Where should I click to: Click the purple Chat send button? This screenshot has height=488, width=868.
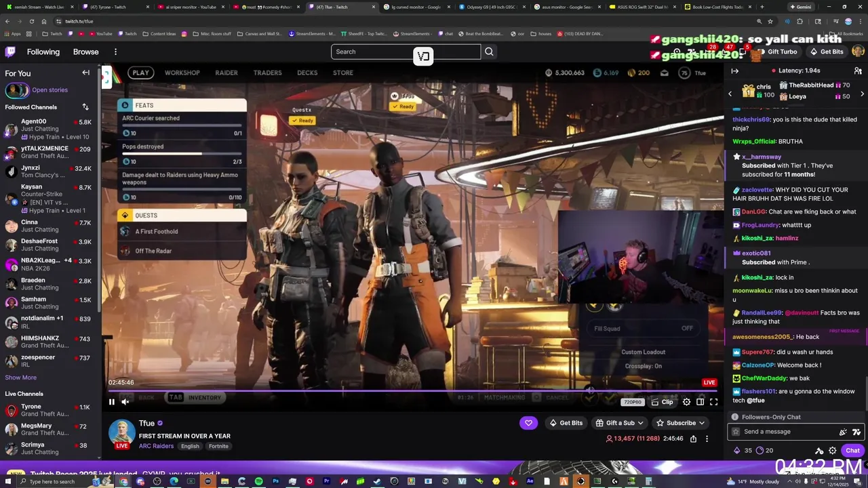(x=852, y=451)
